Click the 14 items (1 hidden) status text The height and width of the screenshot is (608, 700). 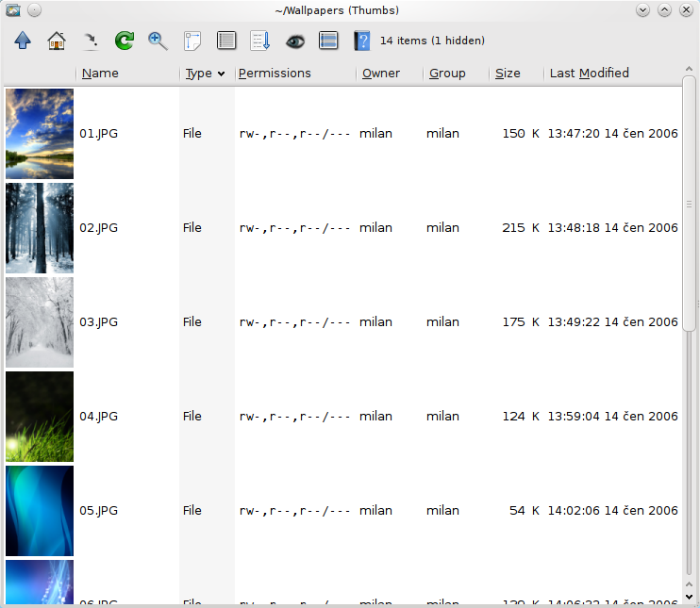pos(432,41)
